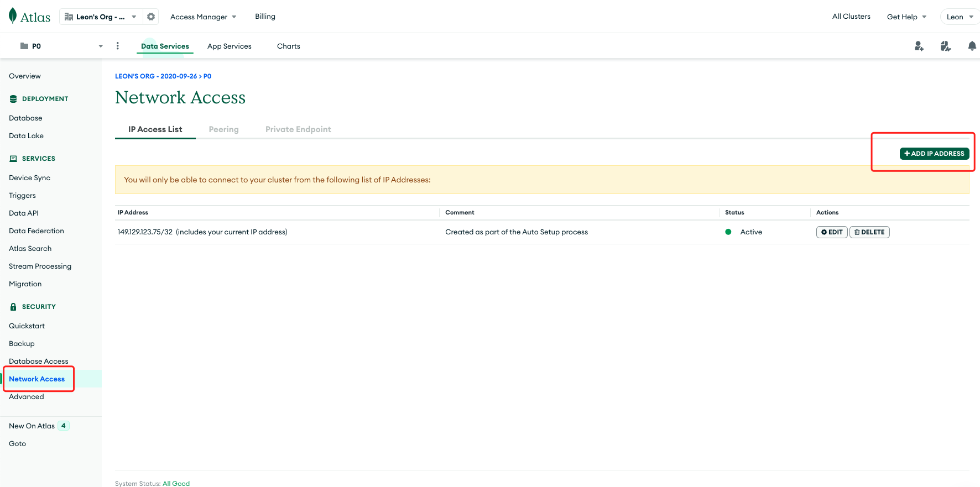Click the Network Access page heading

click(x=180, y=98)
